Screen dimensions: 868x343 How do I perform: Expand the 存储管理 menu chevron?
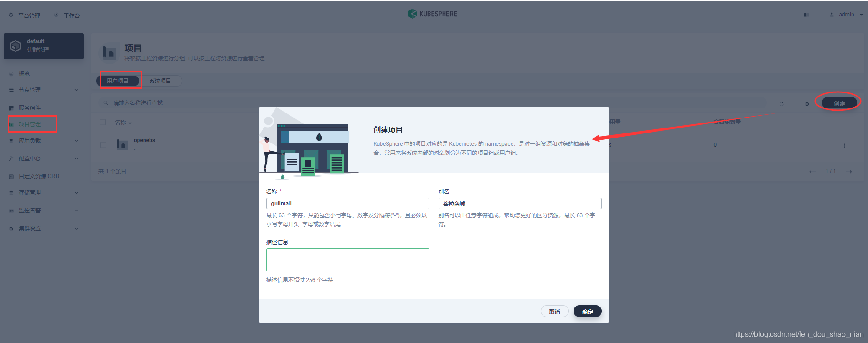tap(76, 193)
